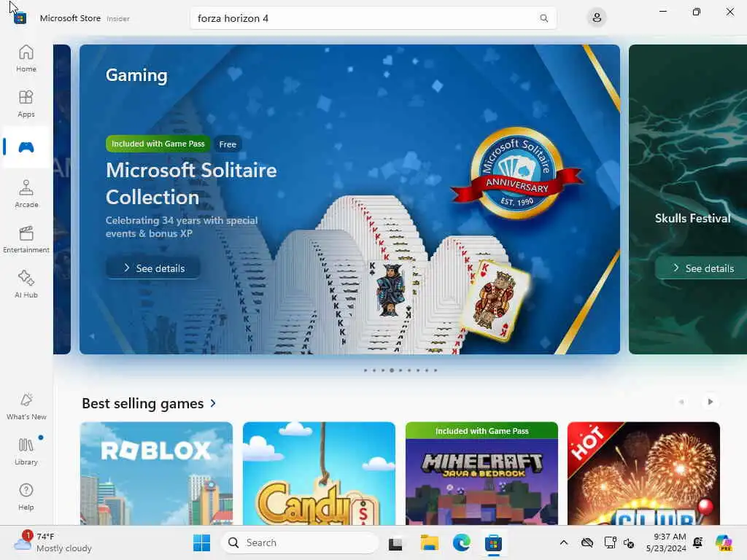Open the Help section
The image size is (747, 560).
coord(26,497)
